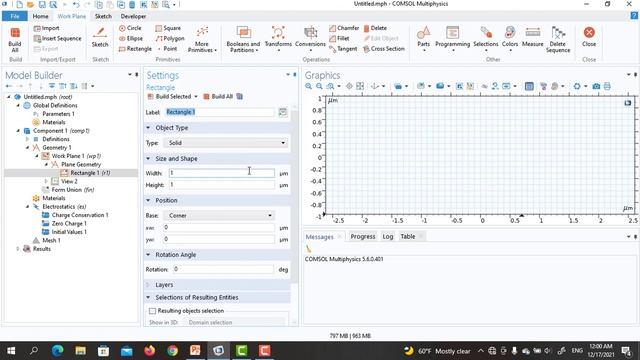Click Import in the ribbon

tap(47, 28)
